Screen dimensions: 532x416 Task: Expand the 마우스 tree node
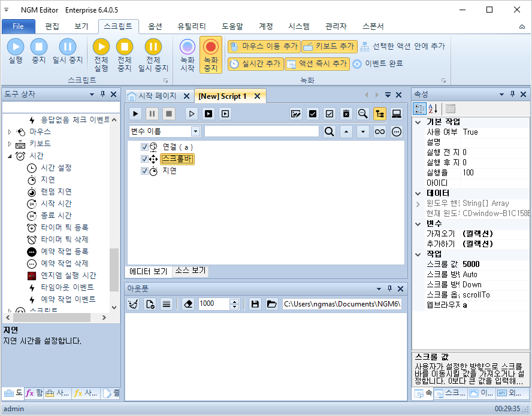click(10, 132)
